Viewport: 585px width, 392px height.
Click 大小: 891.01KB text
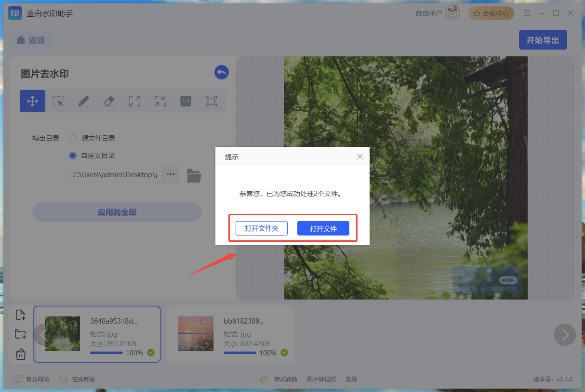click(113, 343)
